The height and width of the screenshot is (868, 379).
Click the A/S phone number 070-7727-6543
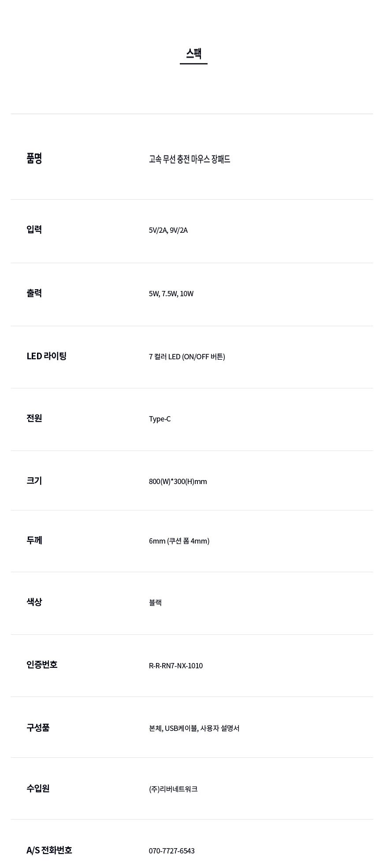171,851
